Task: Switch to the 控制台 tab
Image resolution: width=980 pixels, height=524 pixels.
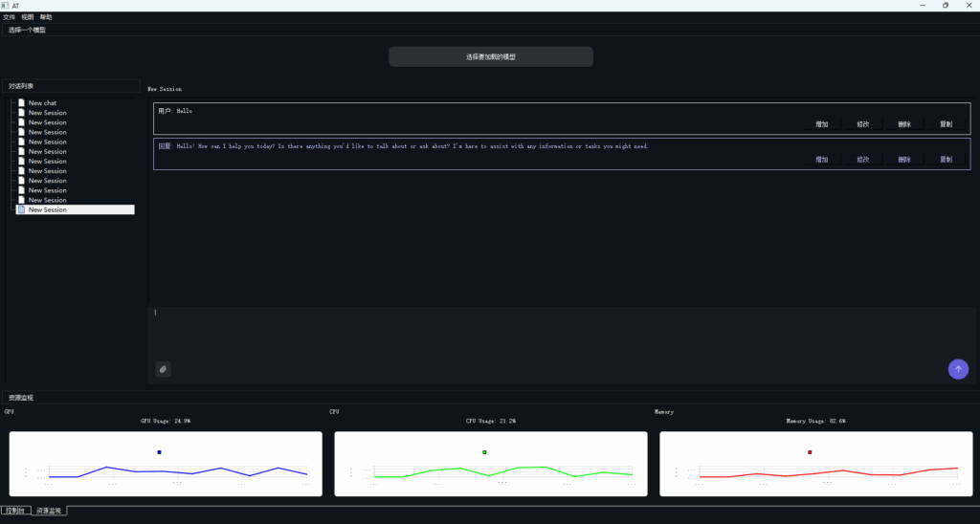Action: pos(16,511)
